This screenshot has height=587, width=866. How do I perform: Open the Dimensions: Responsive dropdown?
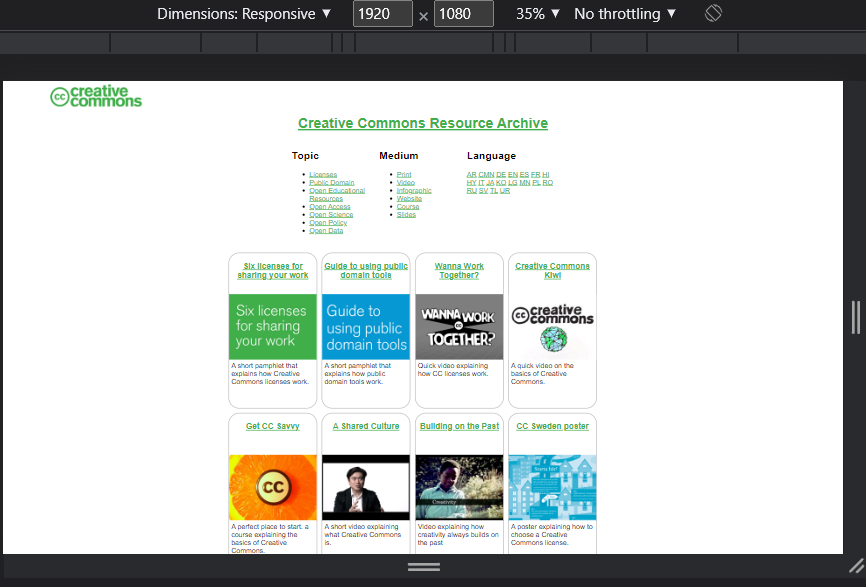(x=244, y=14)
